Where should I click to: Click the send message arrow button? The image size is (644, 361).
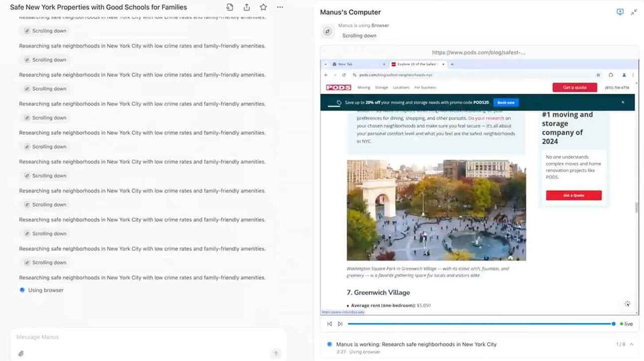coord(276,354)
